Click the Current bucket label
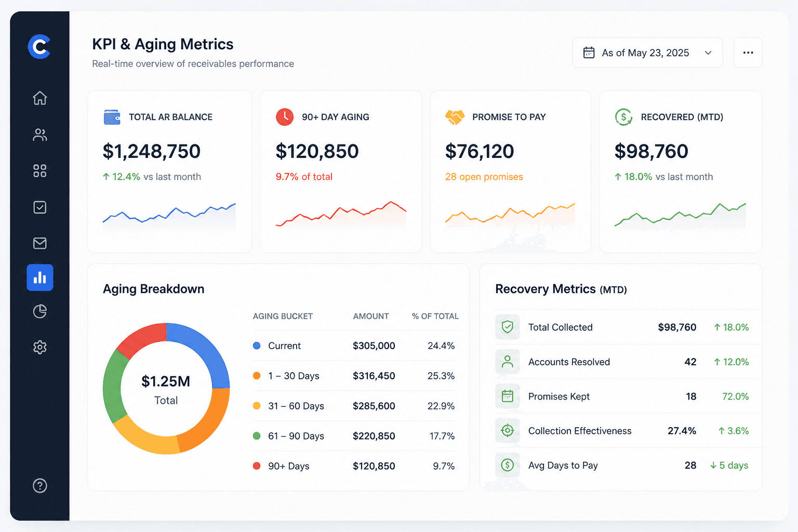The image size is (798, 532). (284, 345)
